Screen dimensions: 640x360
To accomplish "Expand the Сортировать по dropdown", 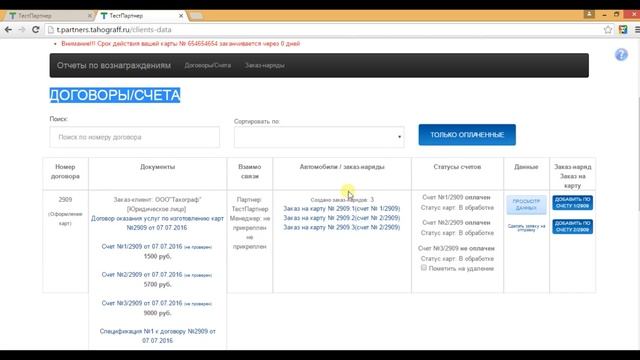I will 319,137.
